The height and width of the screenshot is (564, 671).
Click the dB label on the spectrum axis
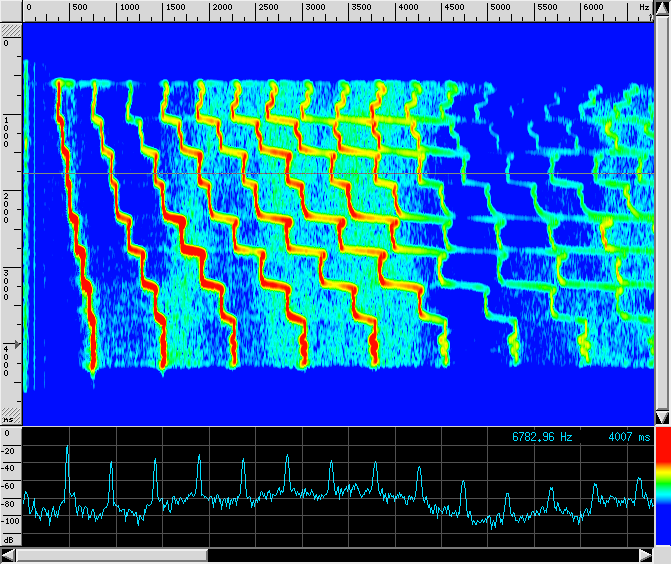(x=9, y=539)
